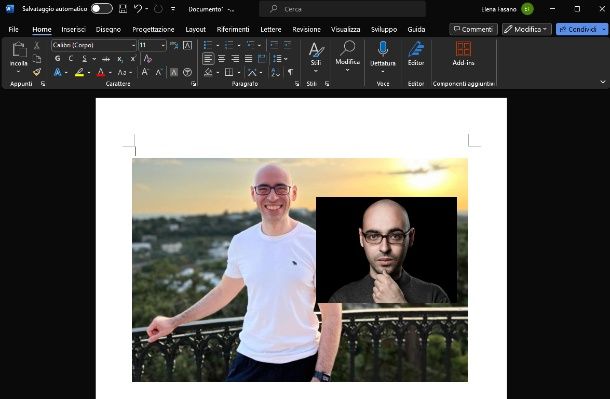Image resolution: width=610 pixels, height=399 pixels.
Task: Click the Modifica find button in ribbon
Action: pos(347,56)
